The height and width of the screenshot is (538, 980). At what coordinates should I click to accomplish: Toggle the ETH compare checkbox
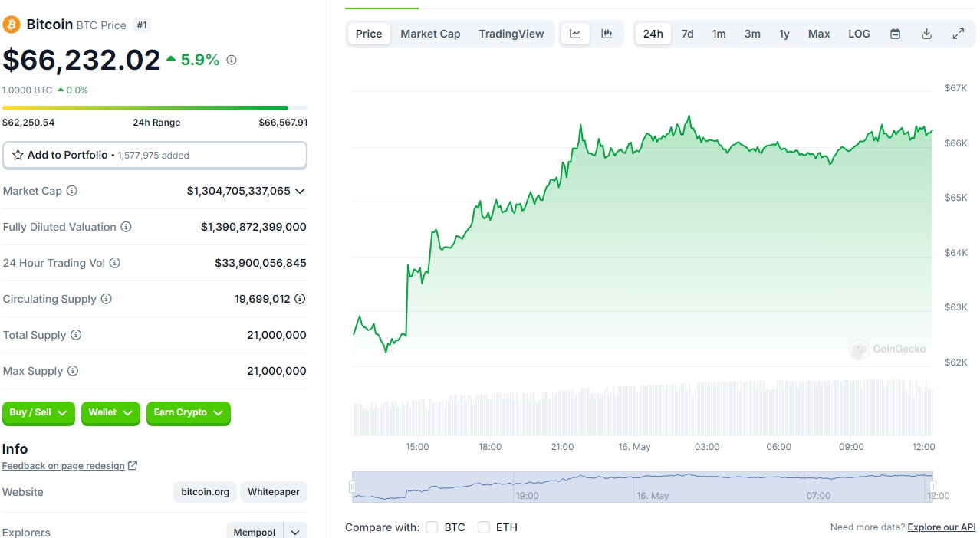click(484, 527)
